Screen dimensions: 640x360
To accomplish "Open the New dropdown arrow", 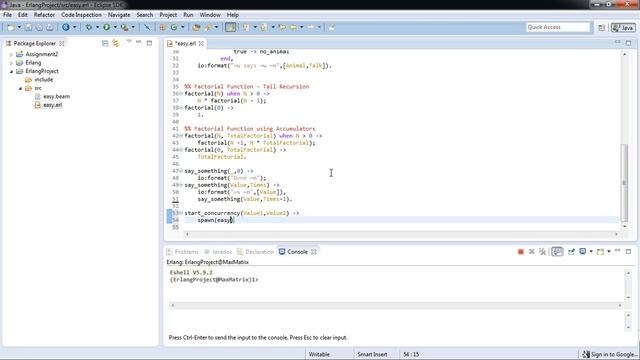I will 19,27.
